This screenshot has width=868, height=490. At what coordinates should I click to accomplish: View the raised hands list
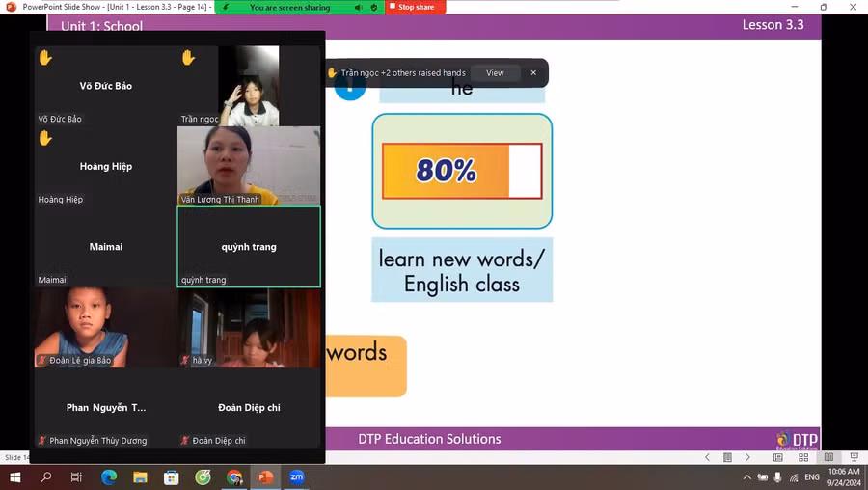[x=495, y=73]
